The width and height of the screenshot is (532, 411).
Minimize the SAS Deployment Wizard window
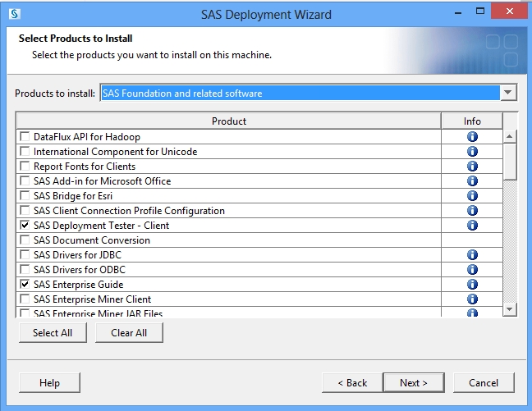tap(458, 12)
